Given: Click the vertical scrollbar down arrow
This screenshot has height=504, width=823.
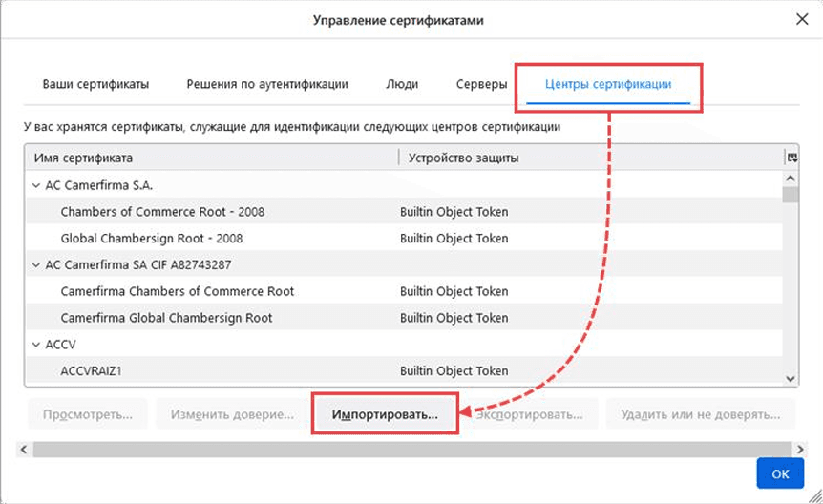Looking at the screenshot, I should [791, 378].
